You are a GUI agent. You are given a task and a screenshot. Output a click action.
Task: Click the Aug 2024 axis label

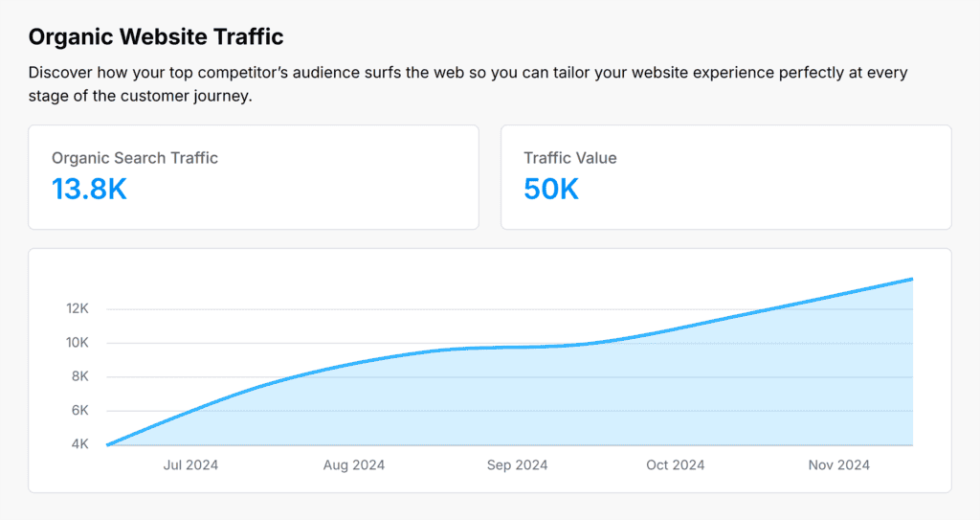[354, 465]
